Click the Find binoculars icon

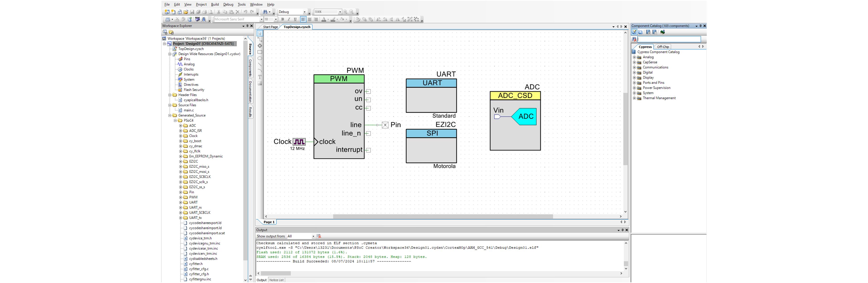(x=265, y=12)
